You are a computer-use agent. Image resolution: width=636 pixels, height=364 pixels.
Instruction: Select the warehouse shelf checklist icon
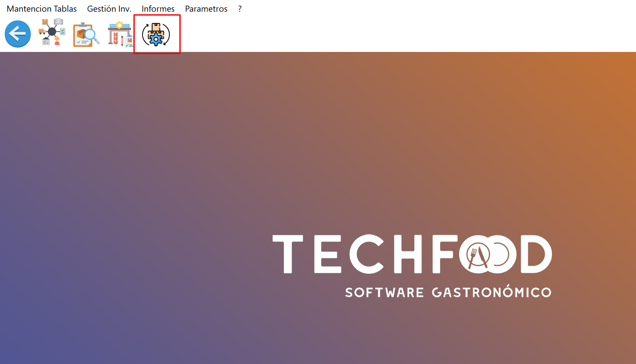click(x=120, y=35)
